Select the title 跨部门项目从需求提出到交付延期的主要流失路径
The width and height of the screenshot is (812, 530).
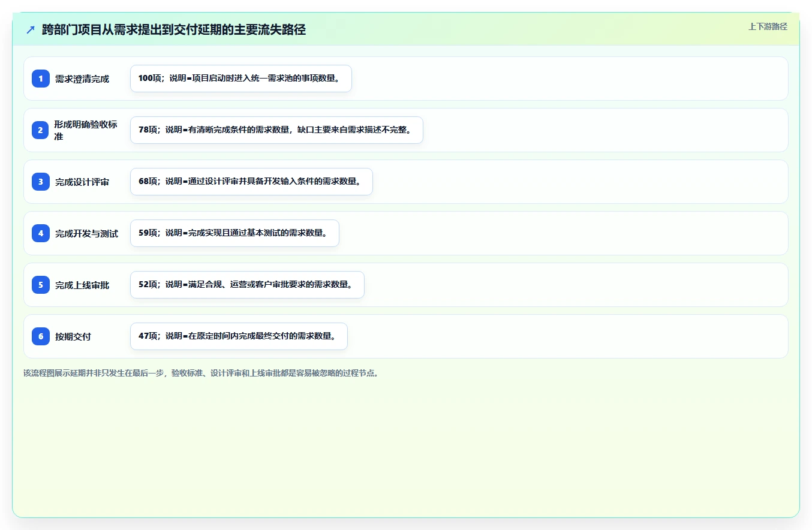[x=174, y=30]
